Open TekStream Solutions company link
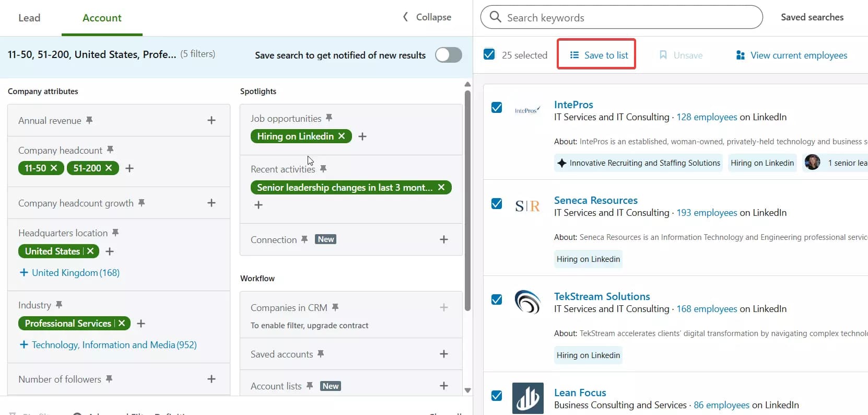Viewport: 868px width, 415px height. pyautogui.click(x=602, y=296)
